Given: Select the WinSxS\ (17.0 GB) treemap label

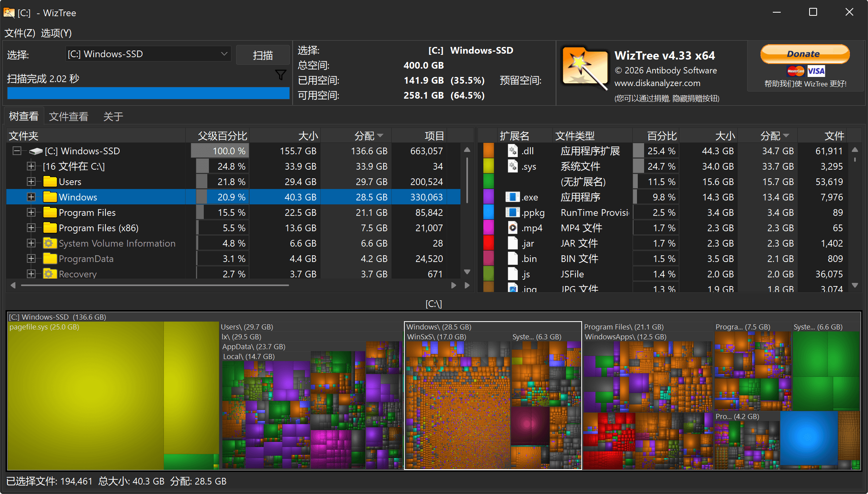Looking at the screenshot, I should coord(436,337).
